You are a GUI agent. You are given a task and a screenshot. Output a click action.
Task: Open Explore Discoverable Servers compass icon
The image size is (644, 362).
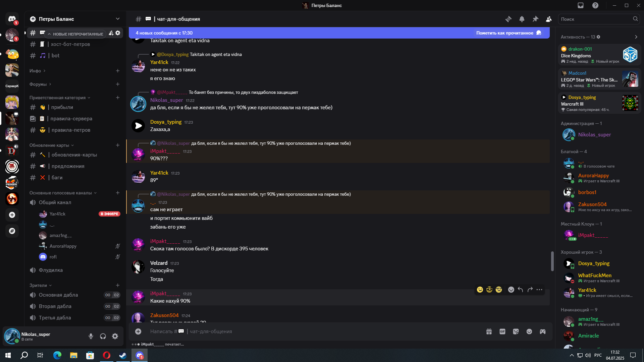[x=12, y=231]
